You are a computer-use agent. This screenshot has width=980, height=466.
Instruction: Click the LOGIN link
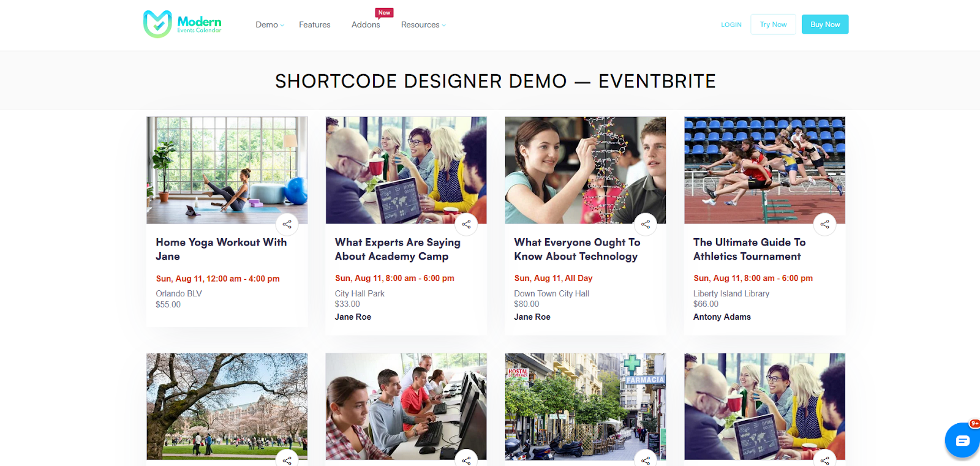(731, 24)
